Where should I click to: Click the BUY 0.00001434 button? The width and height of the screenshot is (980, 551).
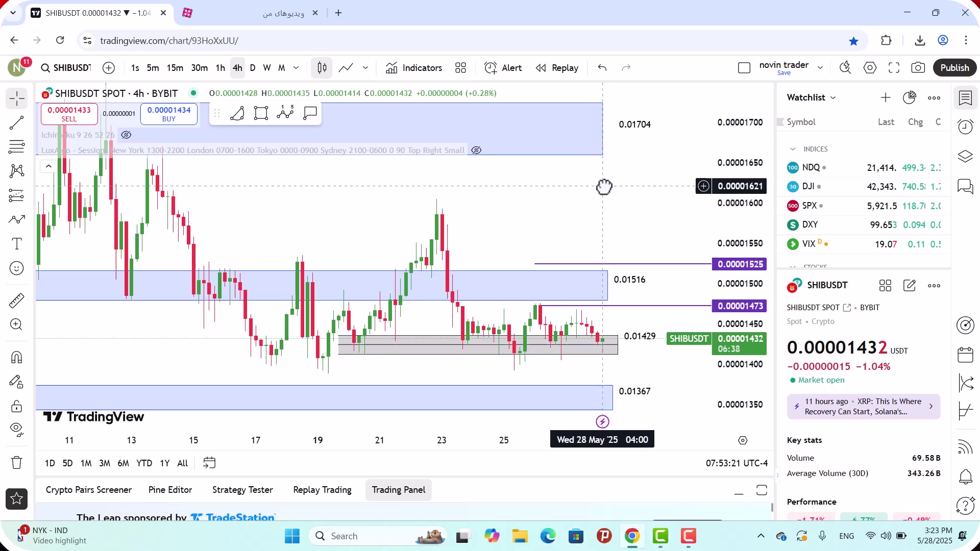click(x=169, y=114)
